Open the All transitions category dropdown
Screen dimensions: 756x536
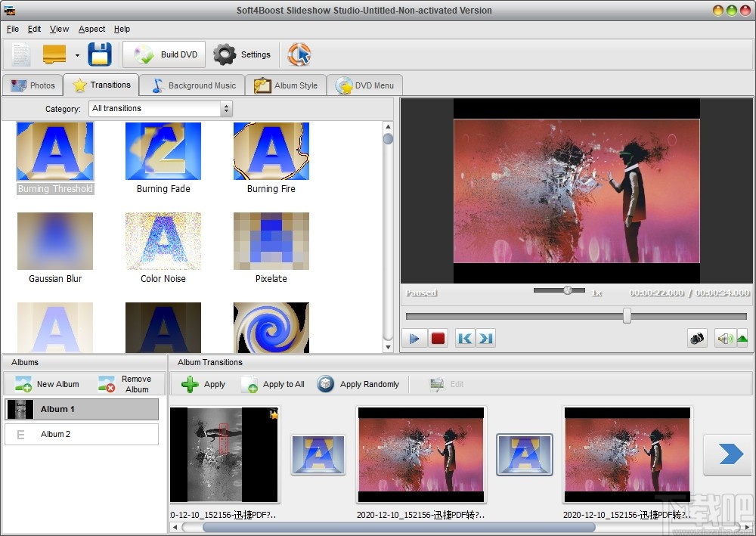[x=225, y=108]
